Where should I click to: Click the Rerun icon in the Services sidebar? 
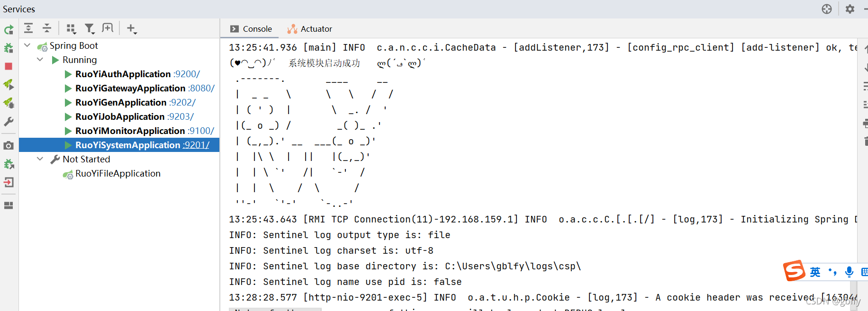9,30
